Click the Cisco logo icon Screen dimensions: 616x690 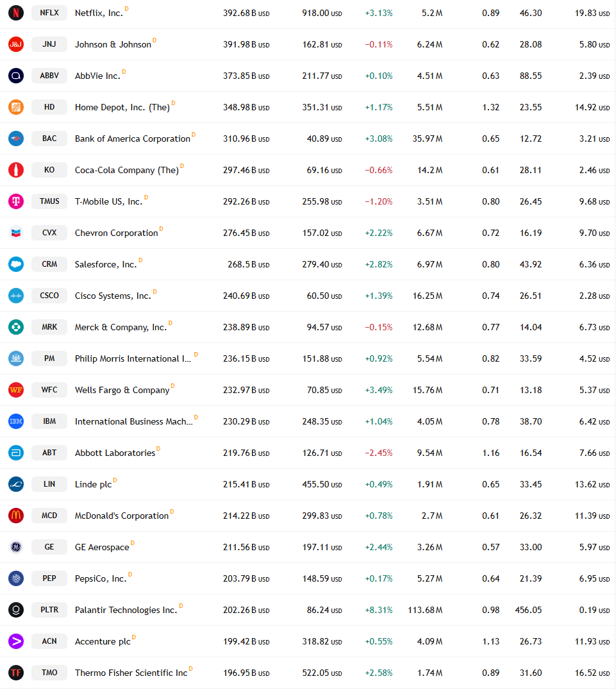[x=16, y=296]
